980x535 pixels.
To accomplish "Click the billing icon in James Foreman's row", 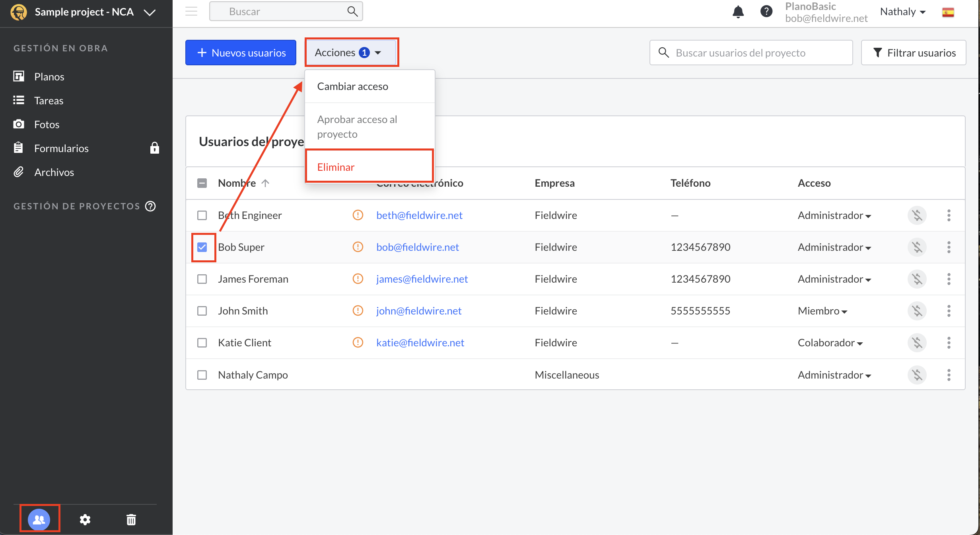I will point(917,279).
